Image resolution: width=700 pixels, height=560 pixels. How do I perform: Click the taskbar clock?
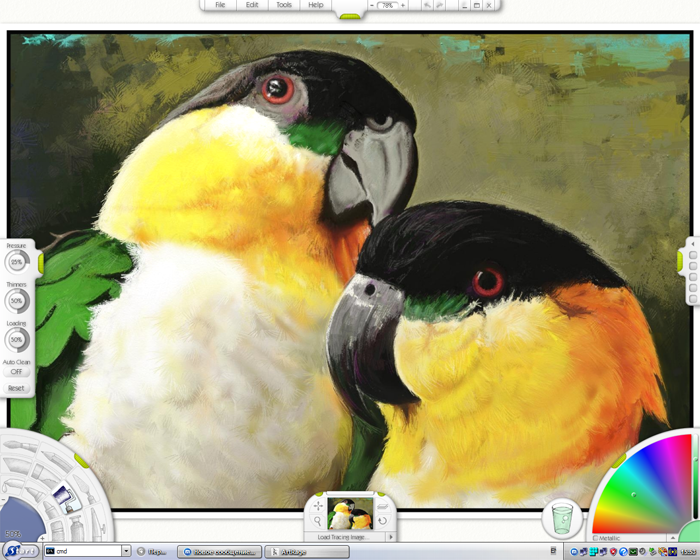coord(689,552)
